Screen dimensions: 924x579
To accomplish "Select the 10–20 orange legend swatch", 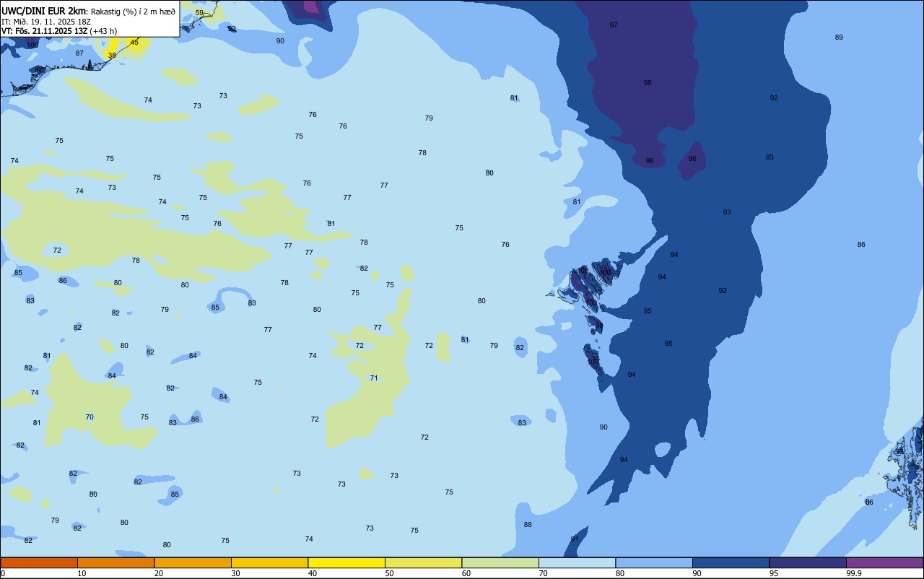I will [115, 562].
